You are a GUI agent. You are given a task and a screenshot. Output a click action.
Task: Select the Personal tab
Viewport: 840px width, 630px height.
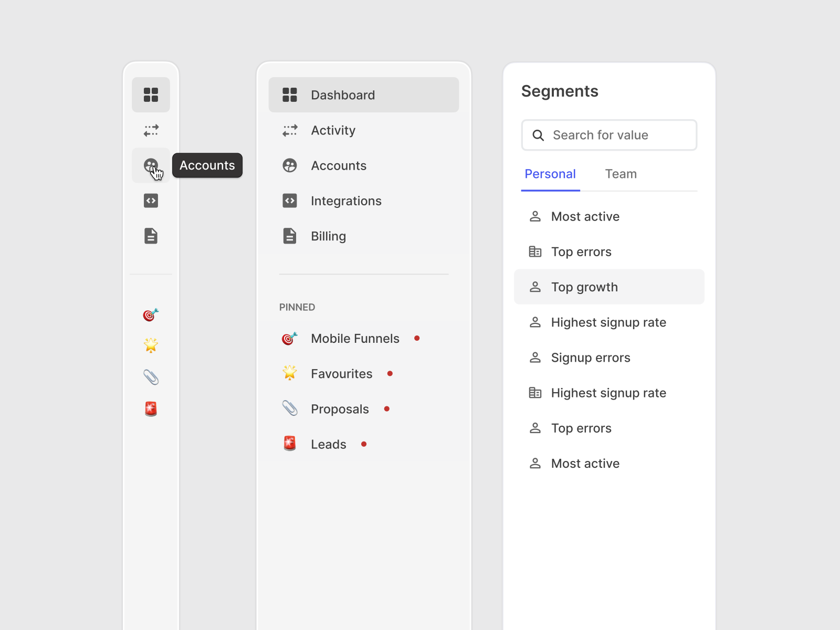[x=550, y=174]
